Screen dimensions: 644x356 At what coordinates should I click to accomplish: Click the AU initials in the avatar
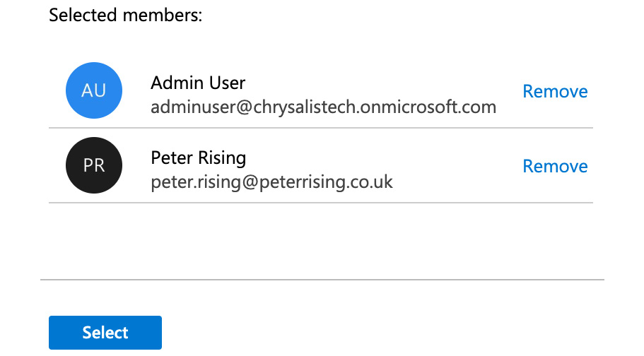[94, 91]
